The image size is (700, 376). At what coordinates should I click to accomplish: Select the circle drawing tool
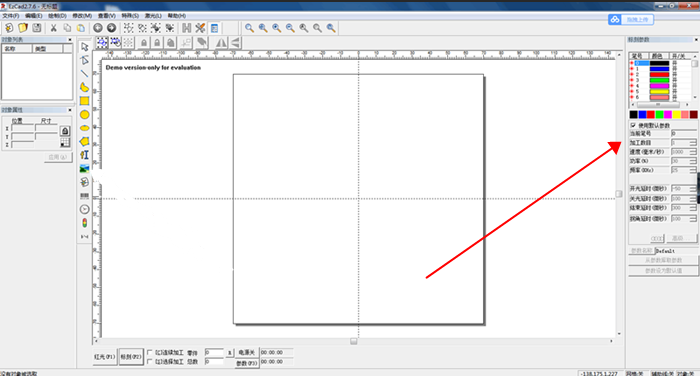click(x=84, y=115)
